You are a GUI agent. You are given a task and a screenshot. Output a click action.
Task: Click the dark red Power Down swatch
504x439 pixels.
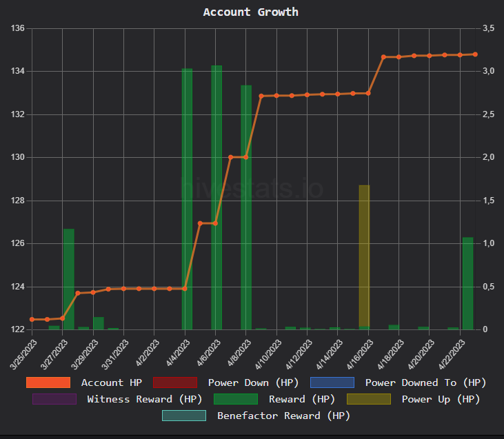tap(174, 382)
